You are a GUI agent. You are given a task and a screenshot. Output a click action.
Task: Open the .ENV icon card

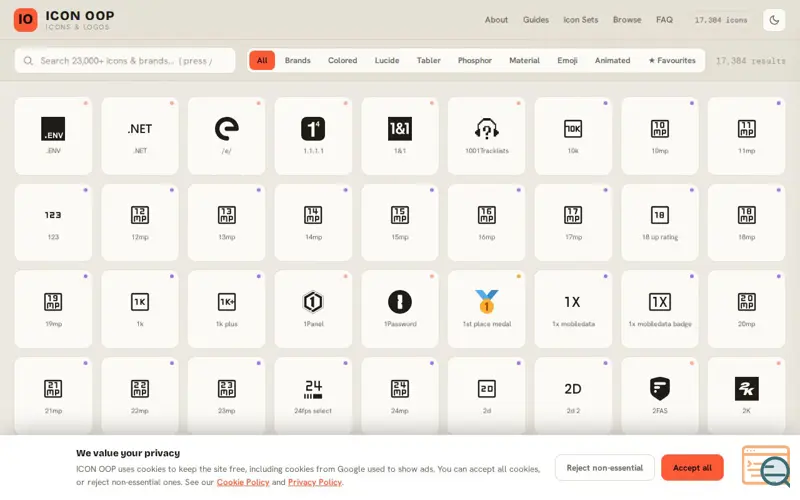coord(53,136)
